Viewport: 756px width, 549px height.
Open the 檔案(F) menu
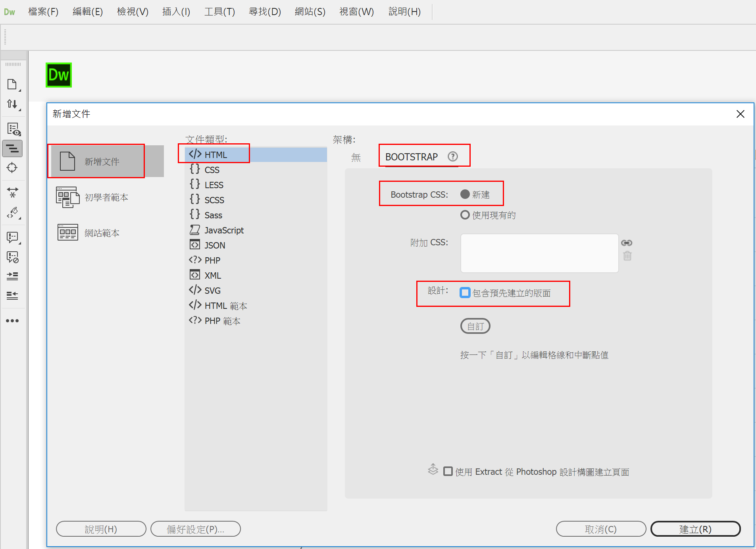coord(43,12)
